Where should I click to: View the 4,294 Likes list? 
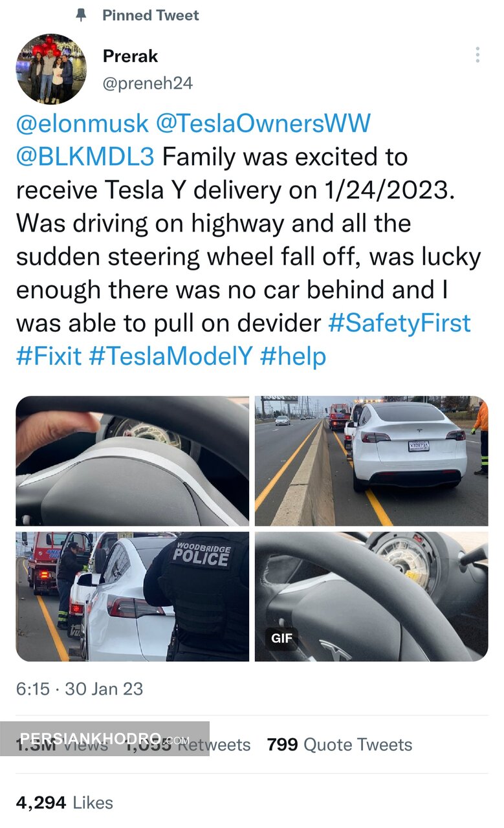click(x=65, y=803)
